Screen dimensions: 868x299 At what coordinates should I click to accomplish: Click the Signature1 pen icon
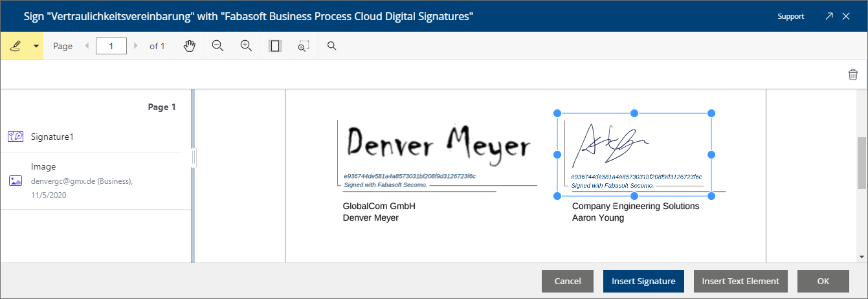[x=16, y=137]
